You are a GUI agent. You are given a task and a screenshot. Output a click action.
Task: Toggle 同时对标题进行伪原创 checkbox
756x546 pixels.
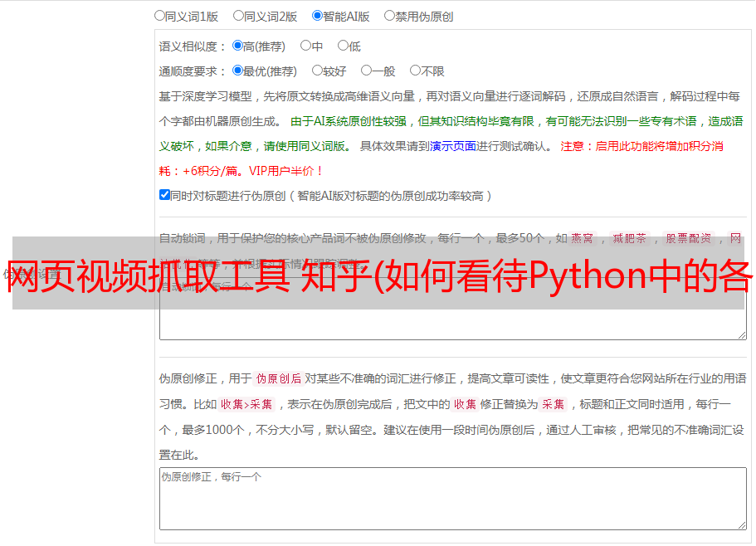coord(164,195)
